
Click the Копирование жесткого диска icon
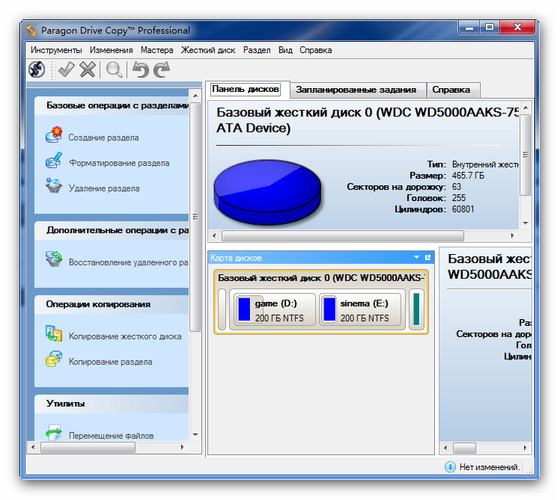tap(54, 333)
